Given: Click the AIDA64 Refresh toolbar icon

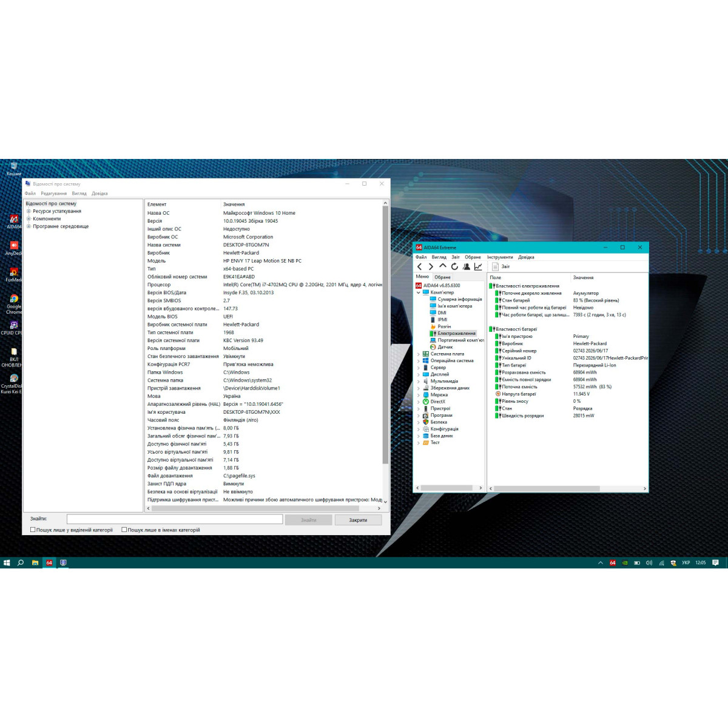Looking at the screenshot, I should pos(454,266).
